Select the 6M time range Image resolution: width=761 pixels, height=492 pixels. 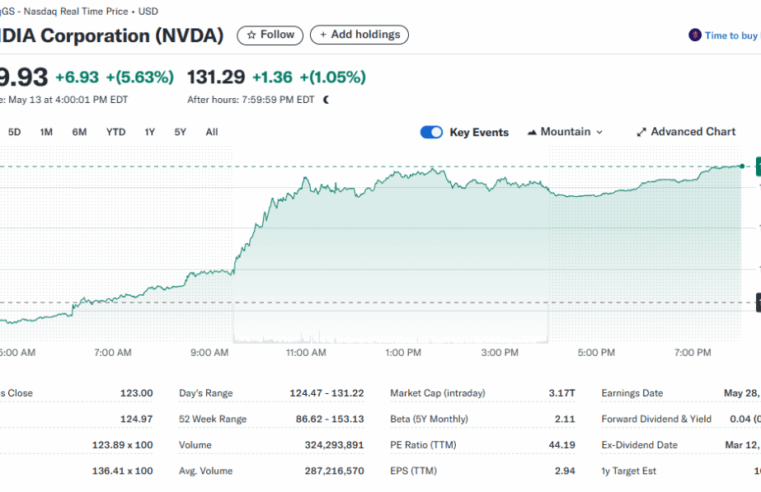(x=79, y=132)
